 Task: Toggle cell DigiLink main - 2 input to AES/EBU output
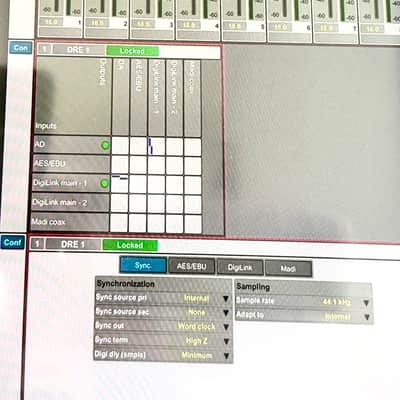pyautogui.click(x=138, y=204)
